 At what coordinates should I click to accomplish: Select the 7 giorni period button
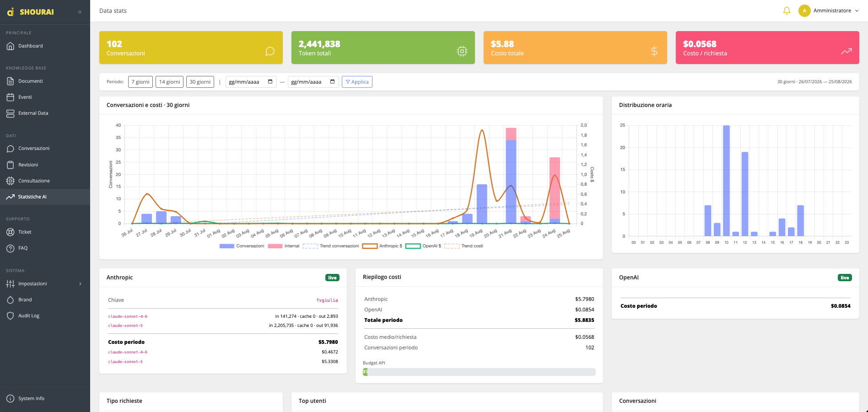click(140, 82)
